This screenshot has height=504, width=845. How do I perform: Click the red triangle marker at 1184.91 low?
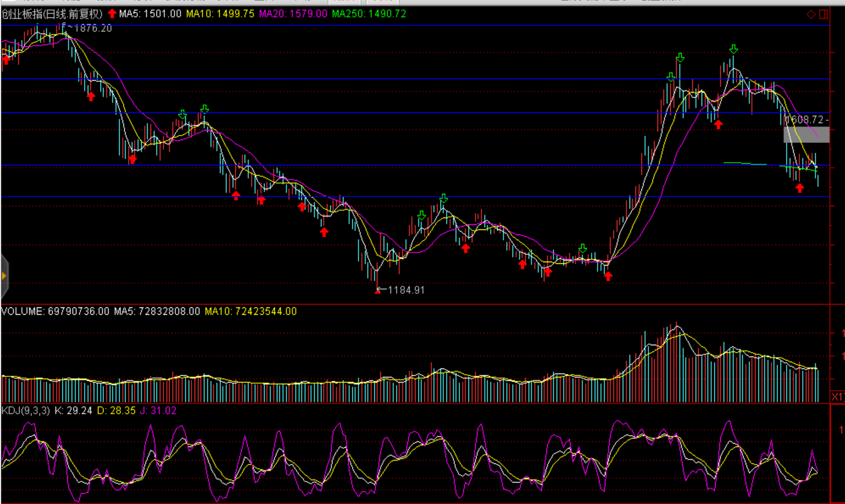click(x=378, y=291)
